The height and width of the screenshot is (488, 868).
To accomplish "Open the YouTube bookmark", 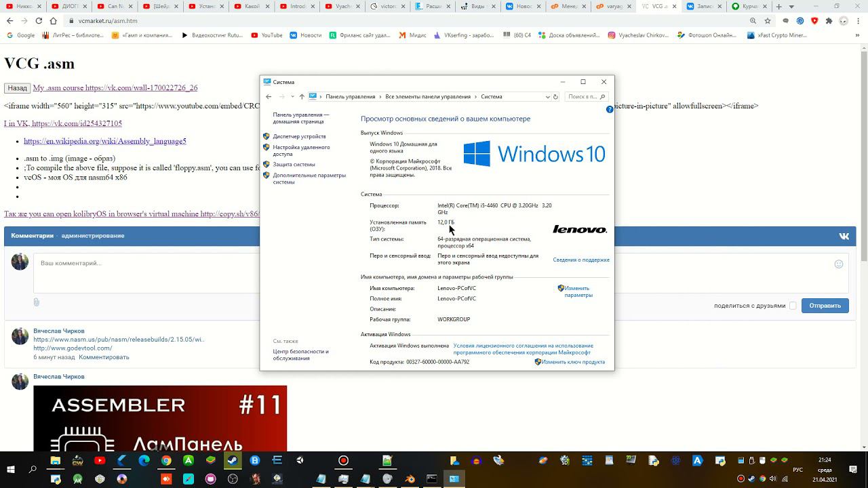I will [267, 35].
